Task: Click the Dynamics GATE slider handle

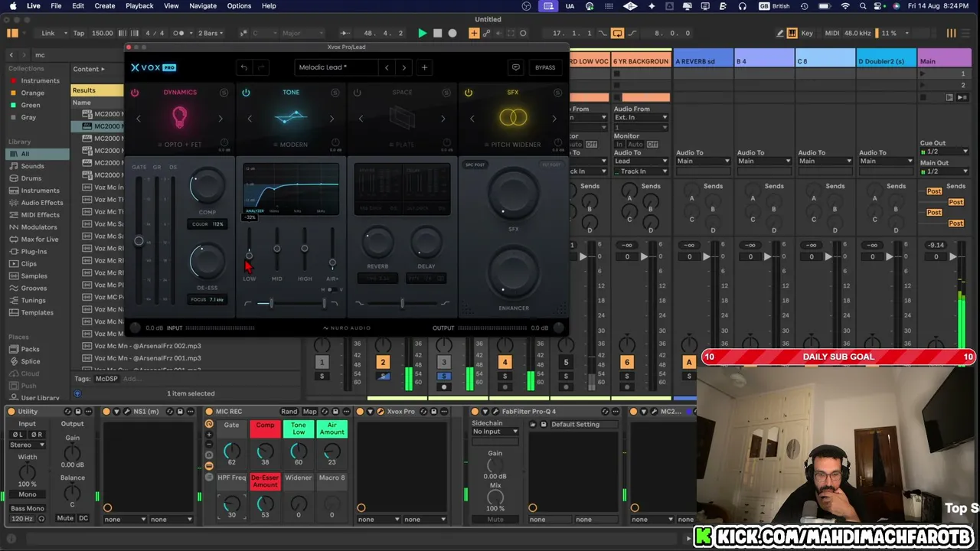Action: pos(139,241)
